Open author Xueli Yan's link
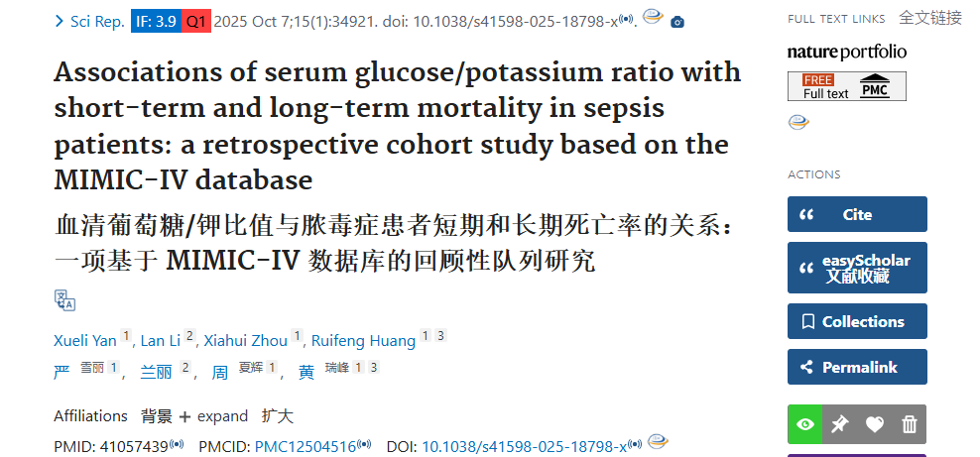Screen dimensions: 980x457 pyautogui.click(x=85, y=340)
